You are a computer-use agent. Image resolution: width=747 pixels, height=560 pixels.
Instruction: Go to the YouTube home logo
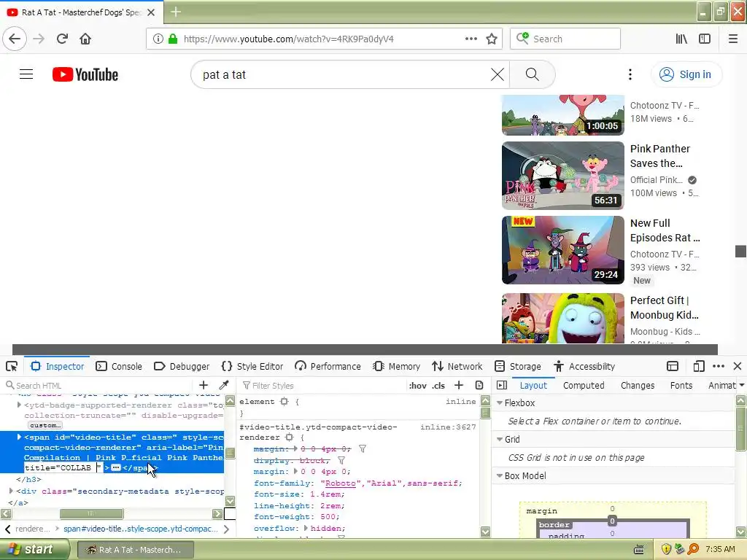pyautogui.click(x=85, y=74)
